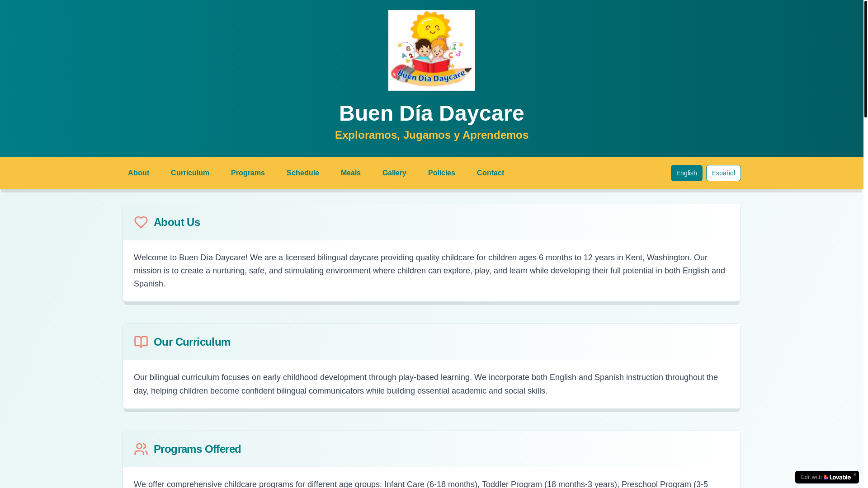Open the About nav item
The width and height of the screenshot is (868, 488).
[138, 173]
